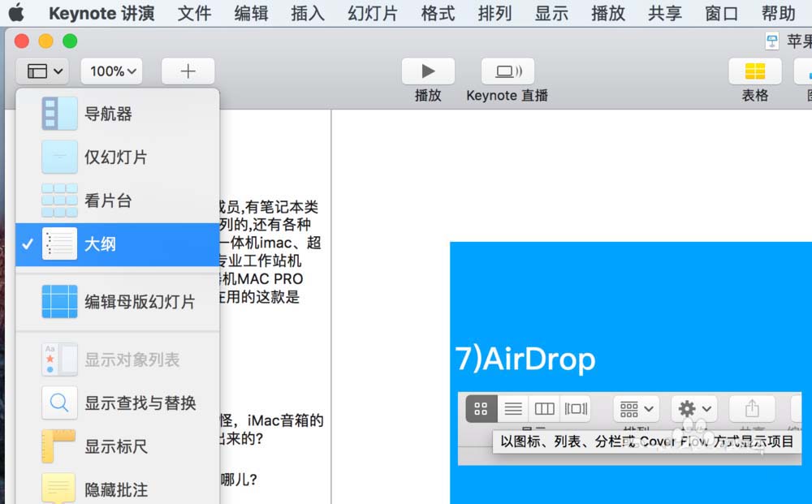Start slideshow with the 播放 play button

coord(428,71)
